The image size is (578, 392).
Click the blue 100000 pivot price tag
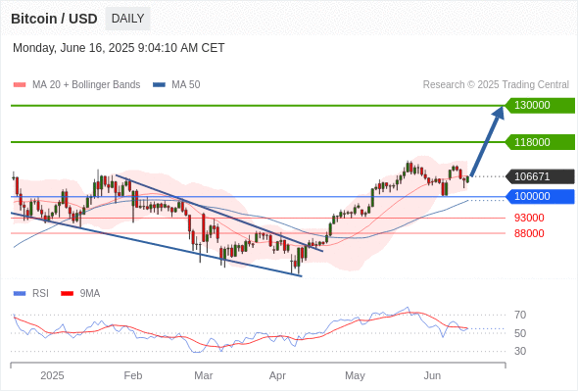[540, 196]
